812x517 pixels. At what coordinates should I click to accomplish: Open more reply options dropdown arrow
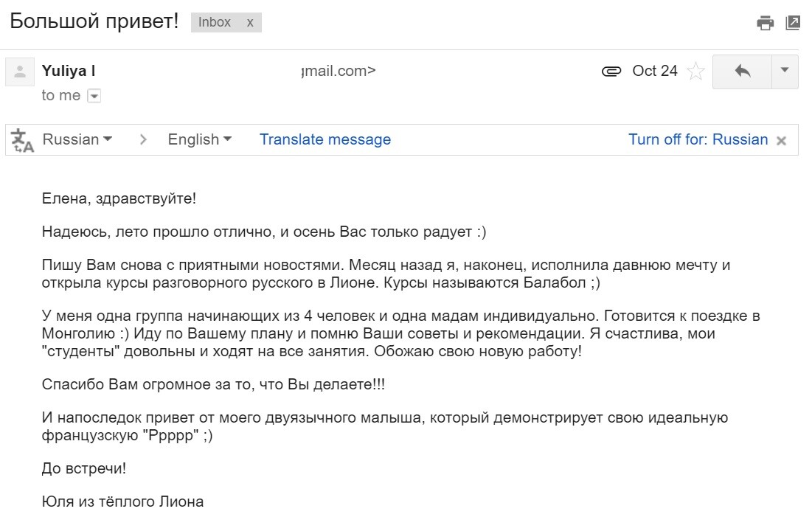(x=785, y=72)
